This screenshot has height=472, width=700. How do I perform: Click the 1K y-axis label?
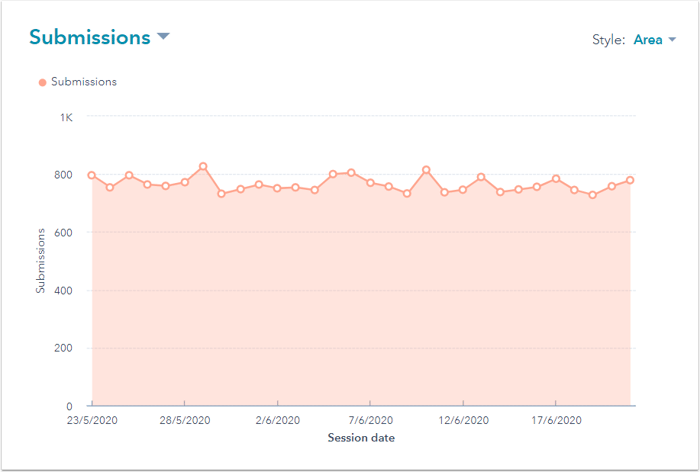click(66, 117)
